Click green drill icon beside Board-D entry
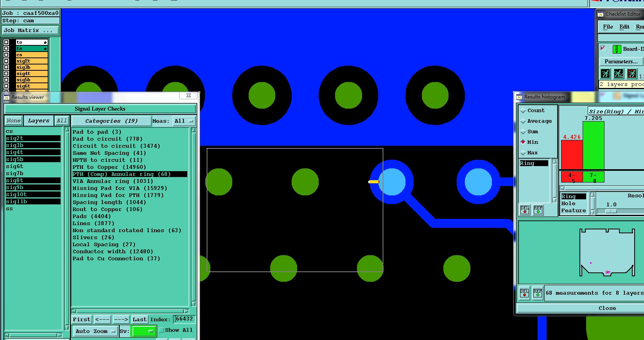 tap(617, 49)
